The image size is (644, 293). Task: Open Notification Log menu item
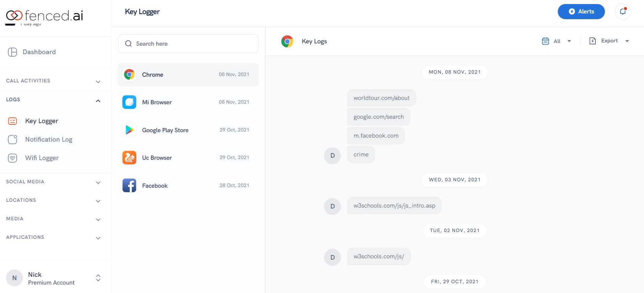49,140
